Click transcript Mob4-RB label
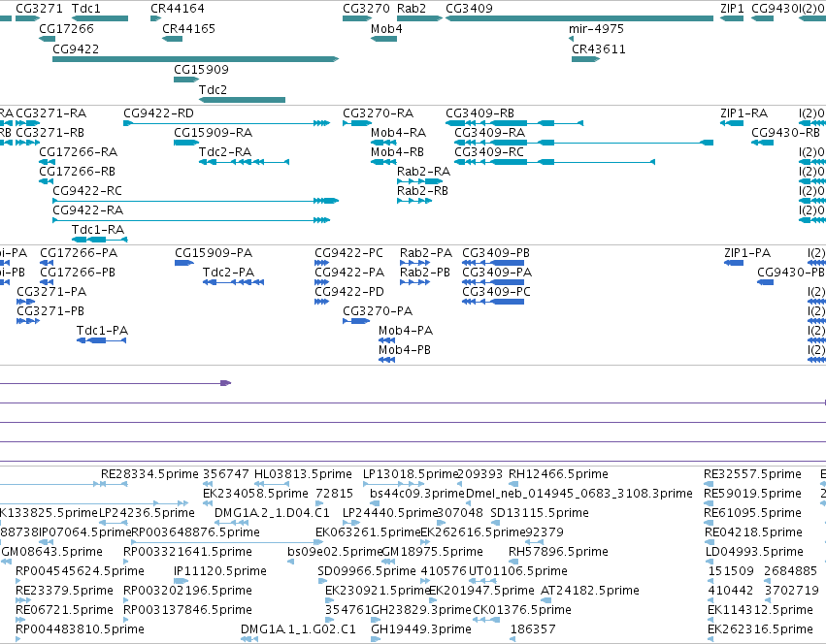The width and height of the screenshot is (826, 644). pyautogui.click(x=397, y=151)
